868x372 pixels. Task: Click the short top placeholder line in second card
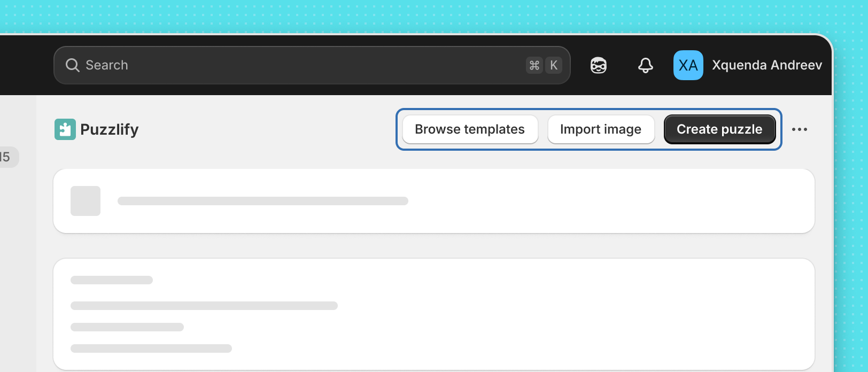[x=112, y=280]
